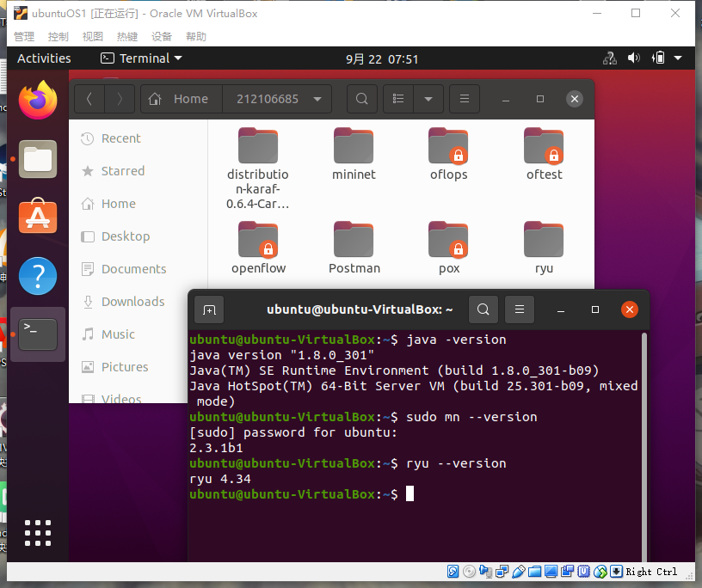Show Applications grid at dock bottom
This screenshot has width=702, height=588.
(38, 533)
